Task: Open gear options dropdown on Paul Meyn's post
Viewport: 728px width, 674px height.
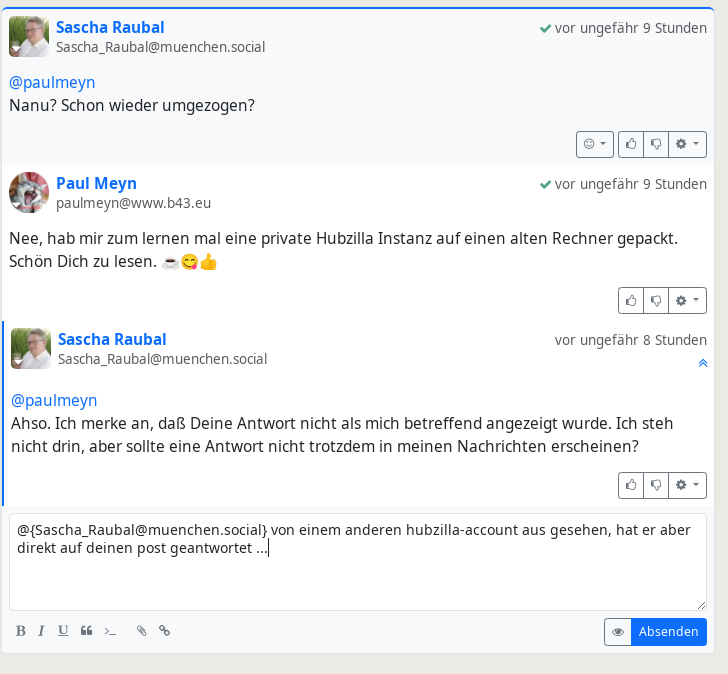Action: [686, 299]
